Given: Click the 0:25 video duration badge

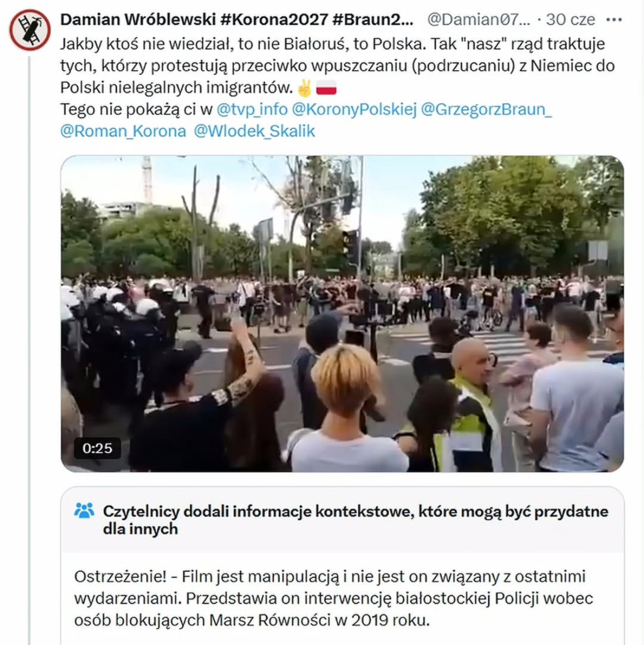Looking at the screenshot, I should click(97, 448).
